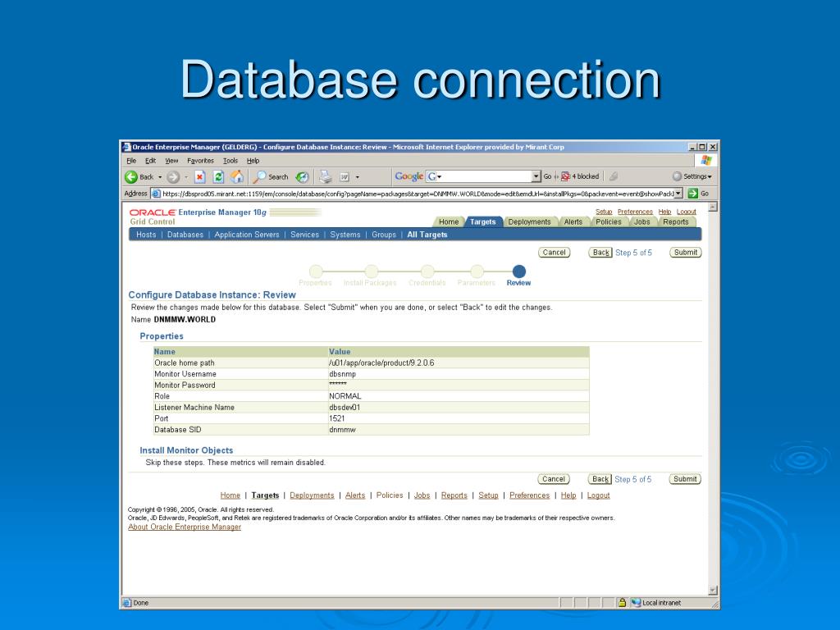Image resolution: width=840 pixels, height=630 pixels.
Task: Switch to the Reports tab
Action: 676,221
